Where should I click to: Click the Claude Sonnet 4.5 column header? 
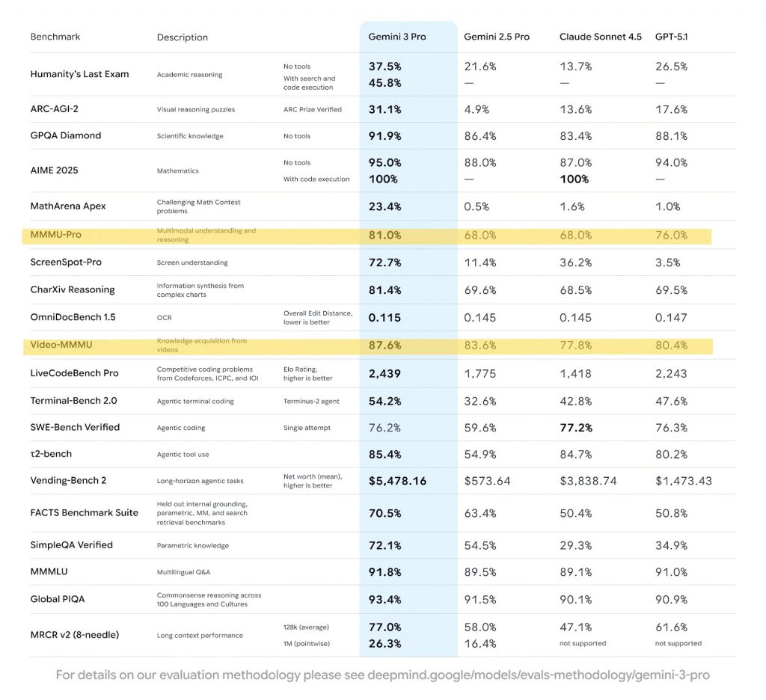(600, 37)
